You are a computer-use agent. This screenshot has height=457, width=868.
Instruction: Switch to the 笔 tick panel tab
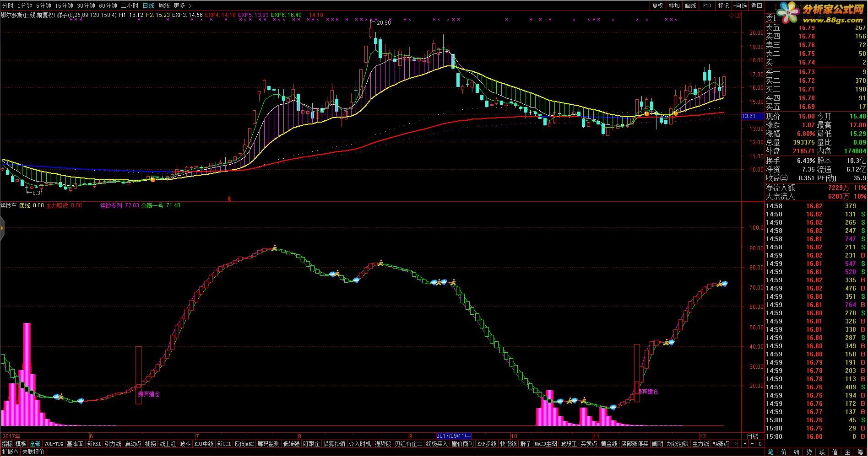[771, 452]
